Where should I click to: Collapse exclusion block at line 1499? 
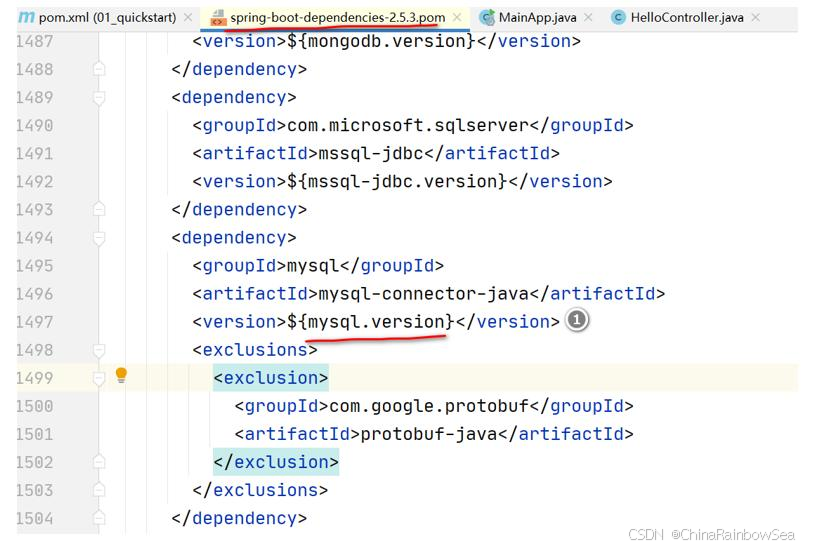pyautogui.click(x=99, y=378)
